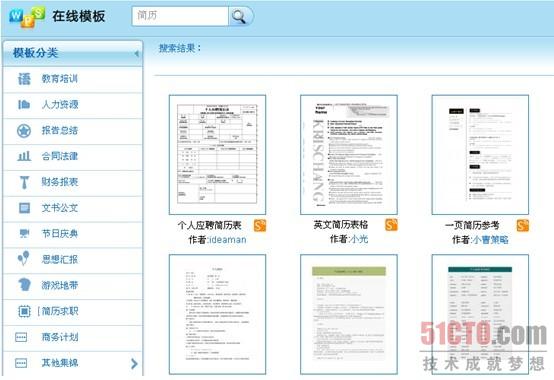
Task: Click the tie icon for 财务报表
Action: tap(24, 182)
